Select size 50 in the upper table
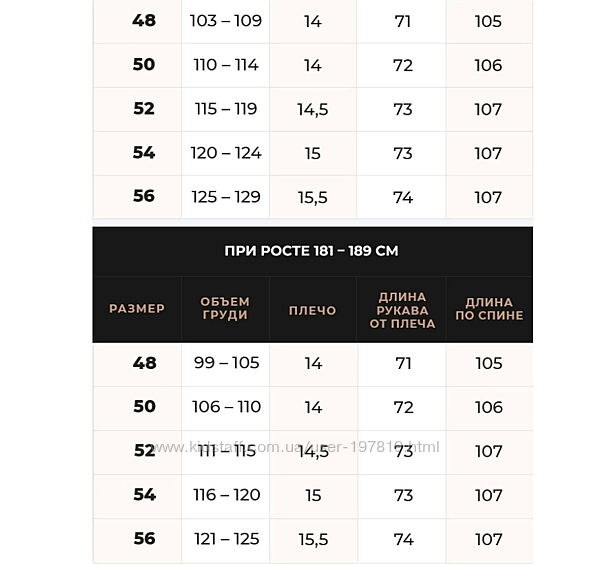Screen dimensions: 600x564 (x=144, y=65)
